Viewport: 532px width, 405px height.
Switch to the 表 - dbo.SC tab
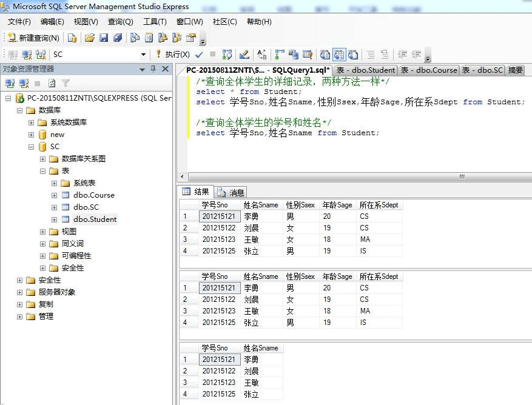point(482,70)
